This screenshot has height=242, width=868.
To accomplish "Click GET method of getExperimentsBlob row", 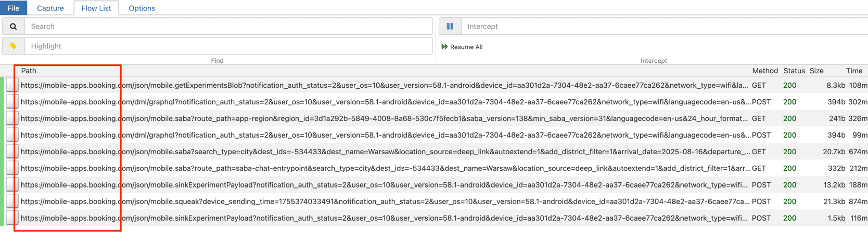I will point(759,85).
